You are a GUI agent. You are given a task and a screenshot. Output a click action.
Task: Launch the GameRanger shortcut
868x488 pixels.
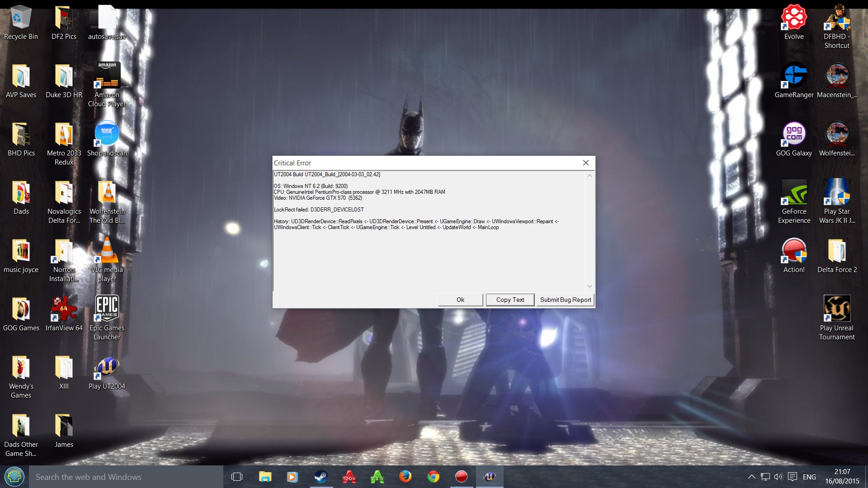pos(794,81)
